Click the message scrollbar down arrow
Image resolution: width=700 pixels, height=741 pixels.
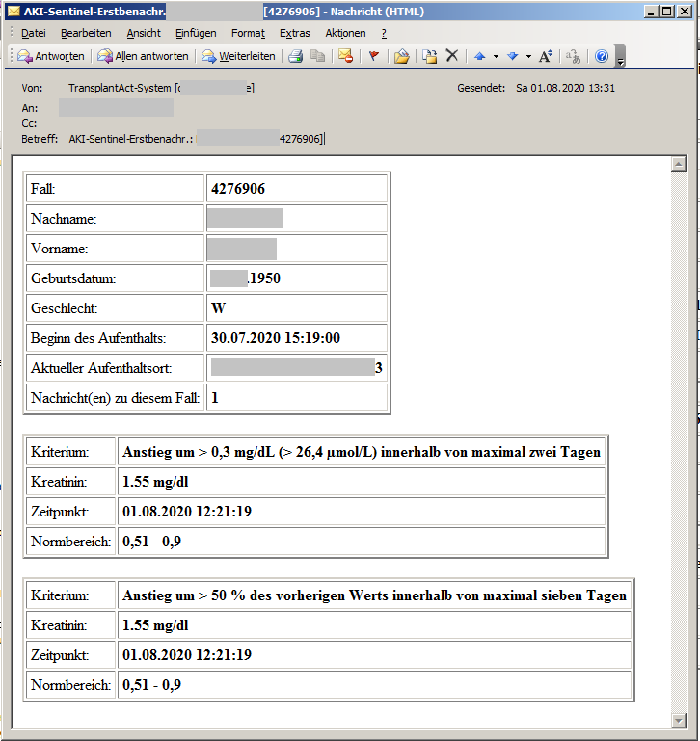tap(679, 721)
